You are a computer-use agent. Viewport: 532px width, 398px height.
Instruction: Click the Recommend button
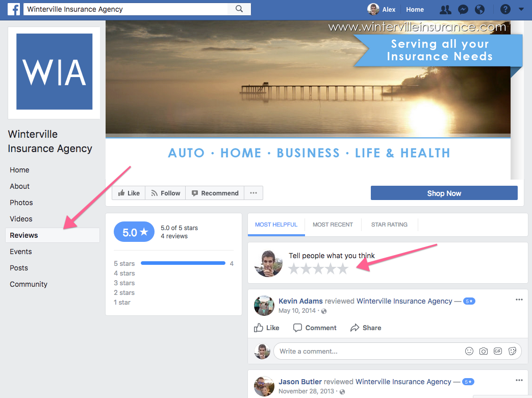point(215,193)
